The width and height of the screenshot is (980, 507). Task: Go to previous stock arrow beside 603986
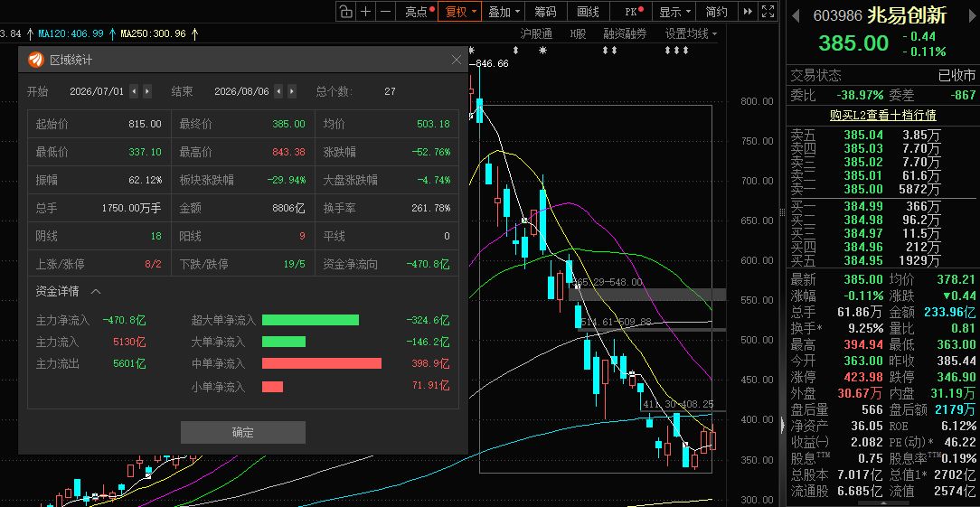click(795, 15)
